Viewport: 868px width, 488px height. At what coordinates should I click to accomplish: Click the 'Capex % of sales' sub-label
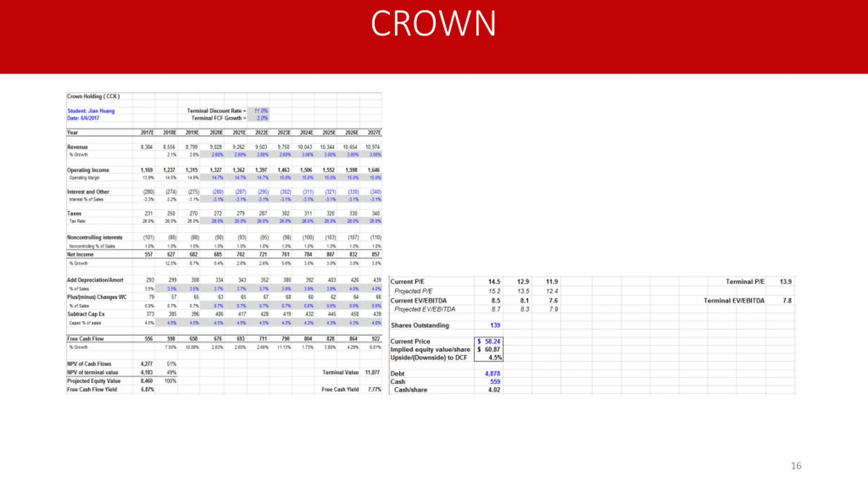pos(85,323)
